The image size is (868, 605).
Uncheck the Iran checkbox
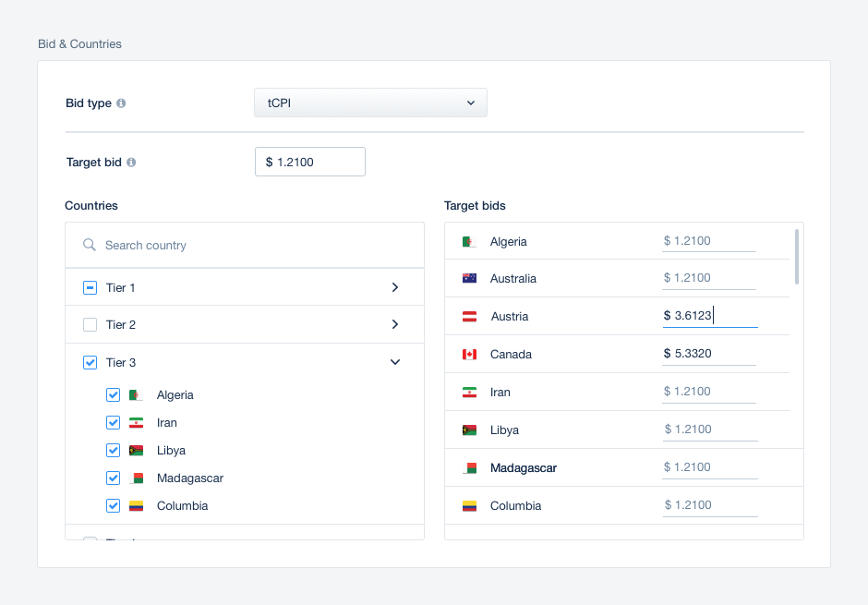[x=113, y=423]
